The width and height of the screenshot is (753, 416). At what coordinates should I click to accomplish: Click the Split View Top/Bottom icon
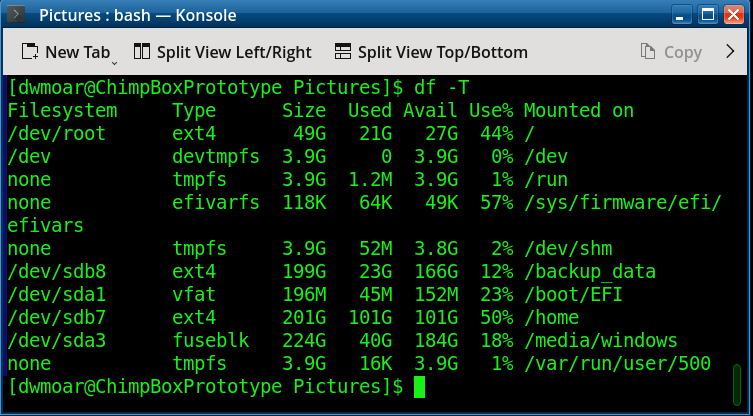[343, 52]
